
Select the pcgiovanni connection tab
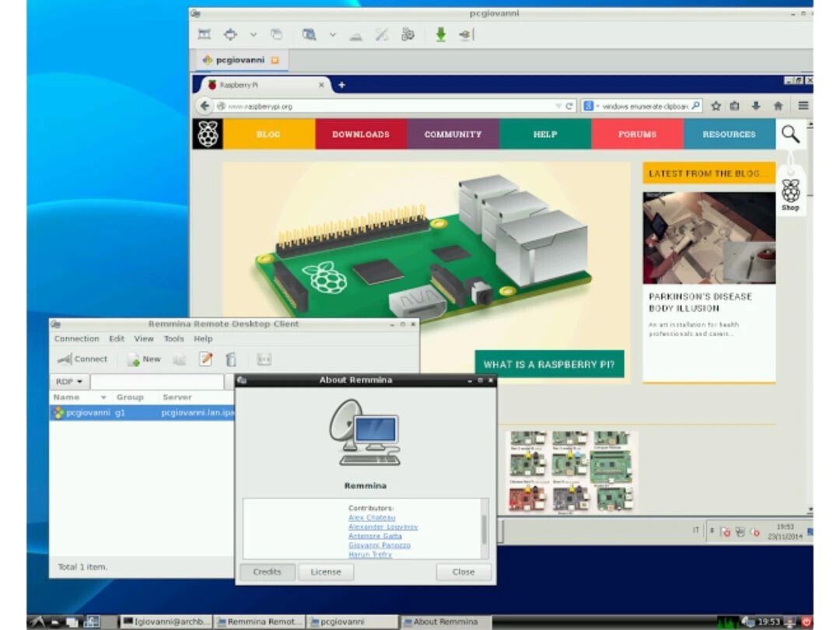click(240, 60)
